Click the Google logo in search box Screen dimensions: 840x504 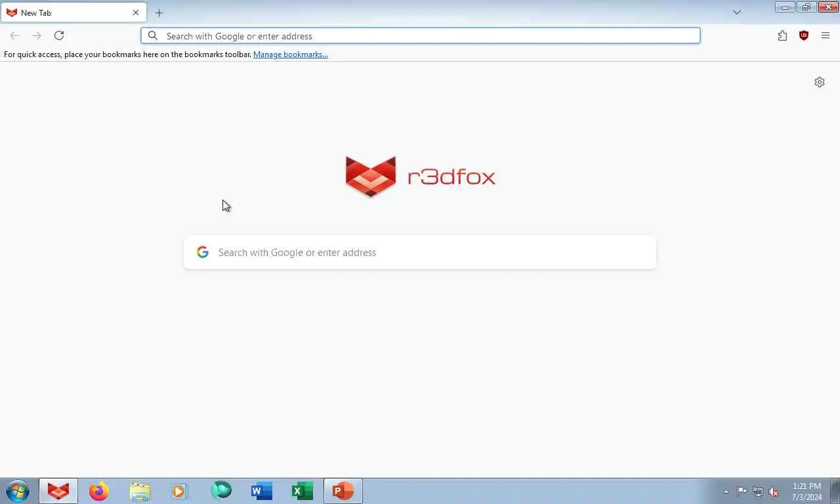[203, 252]
